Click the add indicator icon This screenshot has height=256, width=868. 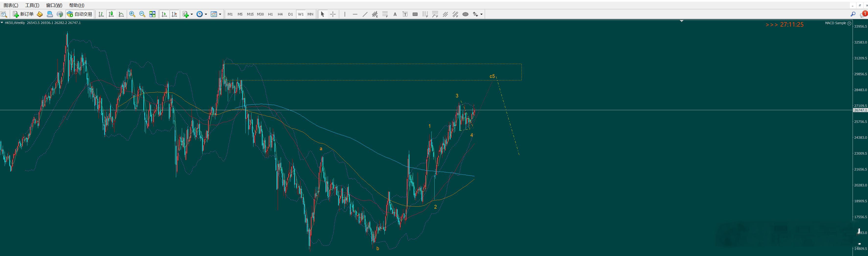pos(186,14)
